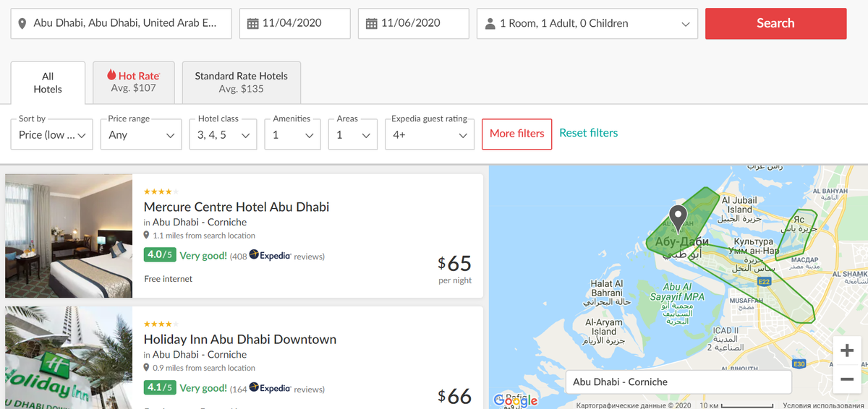Click the Holiday Inn Abu Dhabi Downtown title

coord(239,339)
